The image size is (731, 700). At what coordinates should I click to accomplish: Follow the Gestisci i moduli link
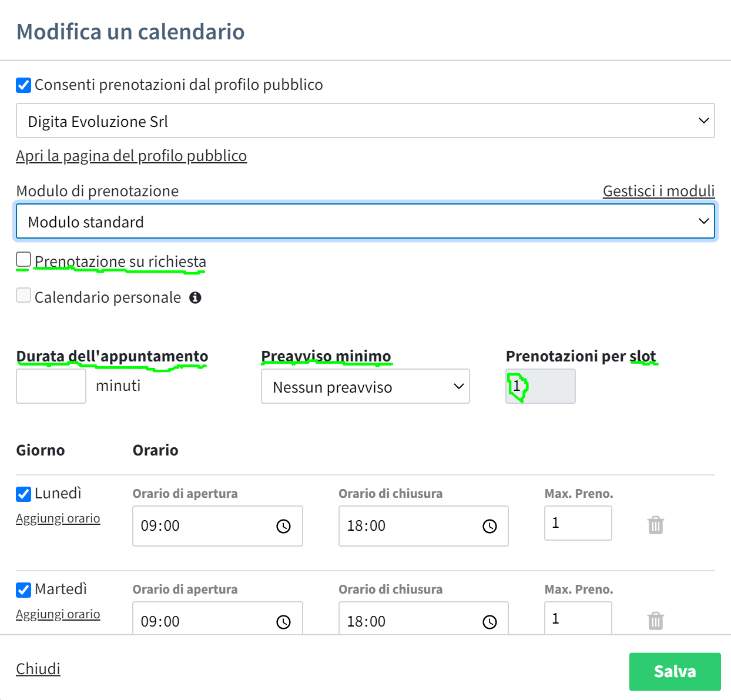[x=659, y=191]
